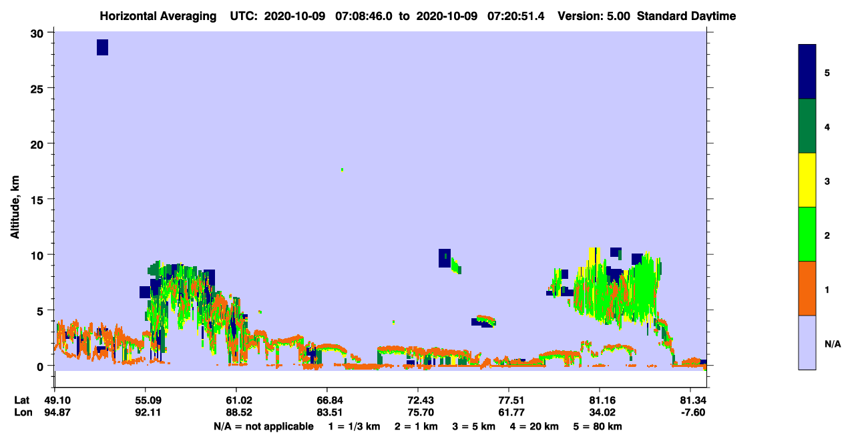868x445 pixels.
Task: Click the 'Lon' row label
Action: (22, 412)
